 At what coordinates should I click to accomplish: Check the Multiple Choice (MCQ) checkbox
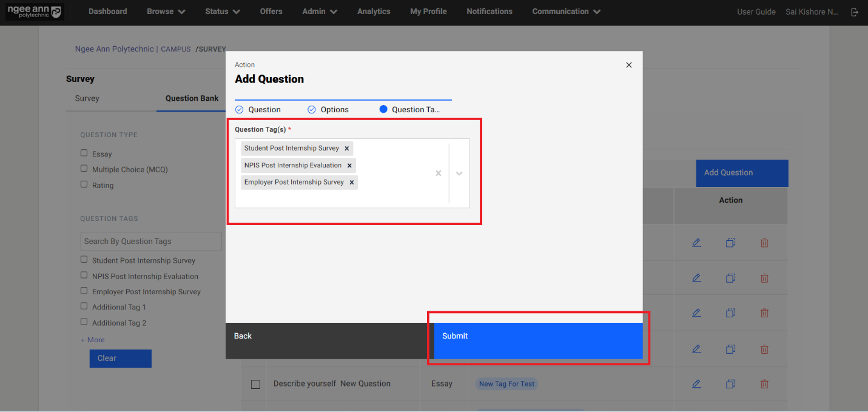coord(84,169)
